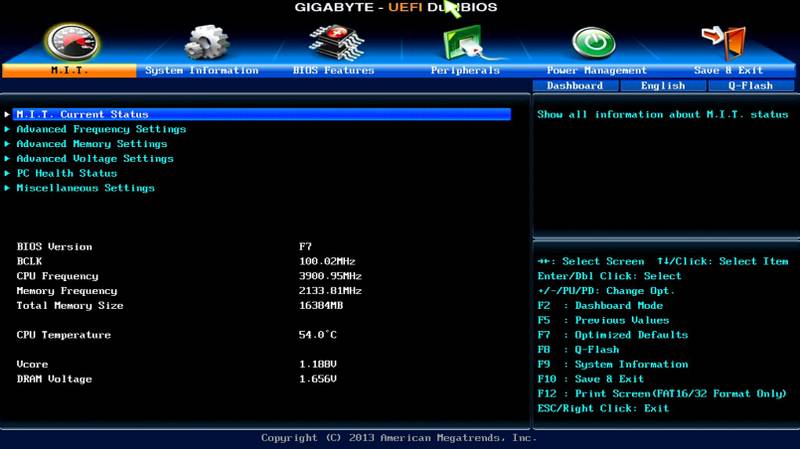
Task: Click the BIOS Version value F7
Action: click(x=305, y=246)
